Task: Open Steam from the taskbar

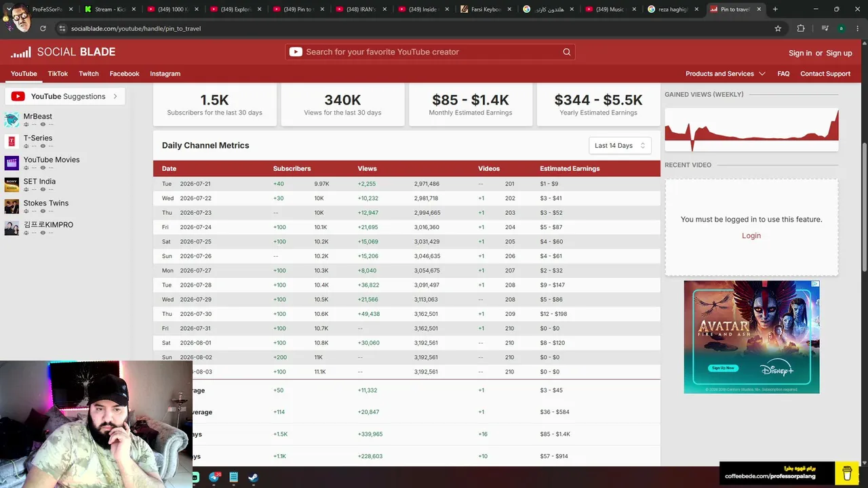Action: [x=253, y=477]
